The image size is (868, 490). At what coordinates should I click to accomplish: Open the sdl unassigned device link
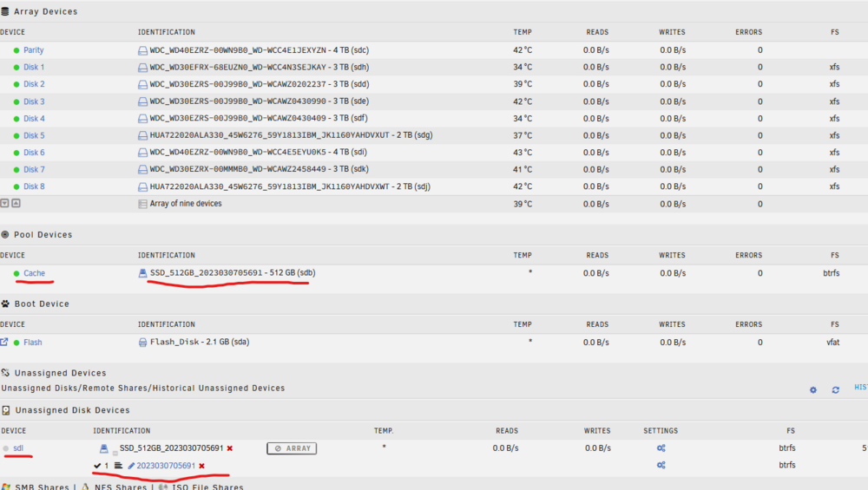click(18, 448)
